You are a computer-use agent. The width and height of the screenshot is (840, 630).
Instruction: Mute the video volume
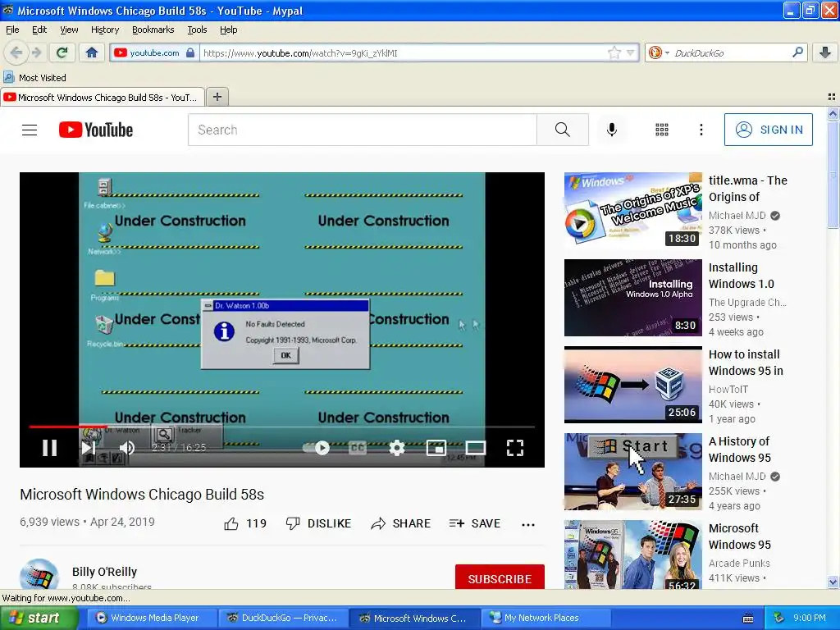pyautogui.click(x=127, y=447)
